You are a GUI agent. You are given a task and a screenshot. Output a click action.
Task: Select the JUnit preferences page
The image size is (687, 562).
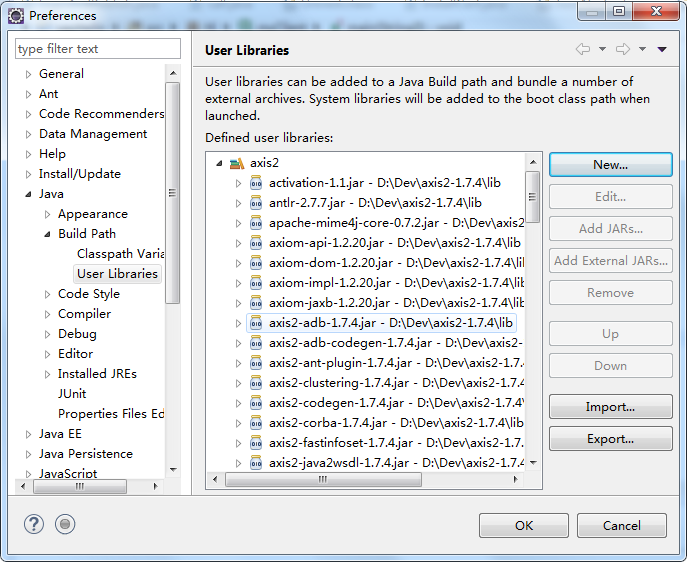click(72, 394)
